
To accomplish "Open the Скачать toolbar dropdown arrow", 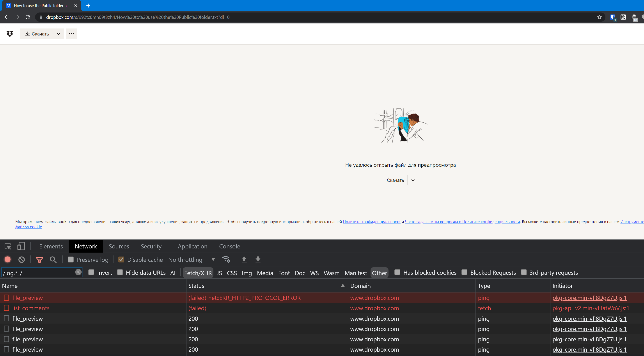I will (58, 34).
